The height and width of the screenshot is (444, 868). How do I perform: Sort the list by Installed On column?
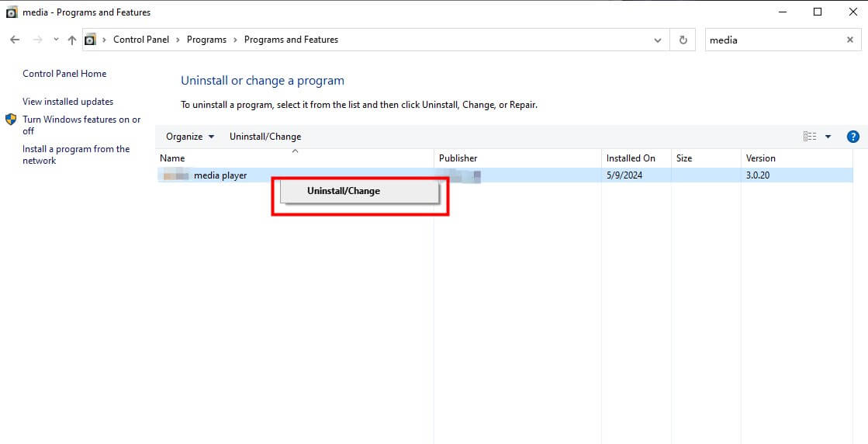(x=631, y=158)
